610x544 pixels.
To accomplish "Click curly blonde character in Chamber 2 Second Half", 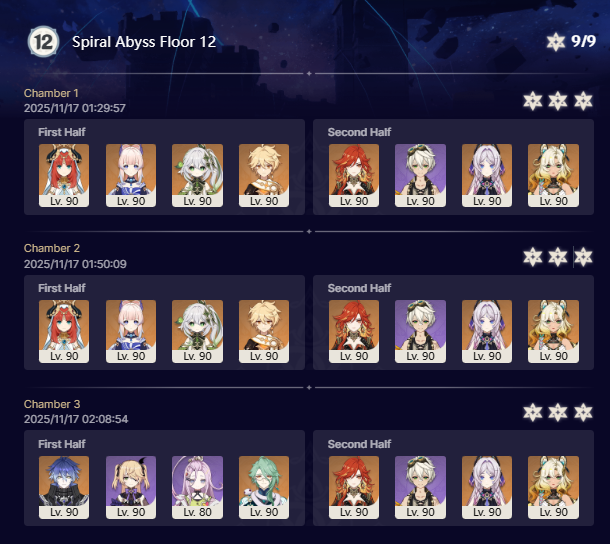I will (553, 331).
